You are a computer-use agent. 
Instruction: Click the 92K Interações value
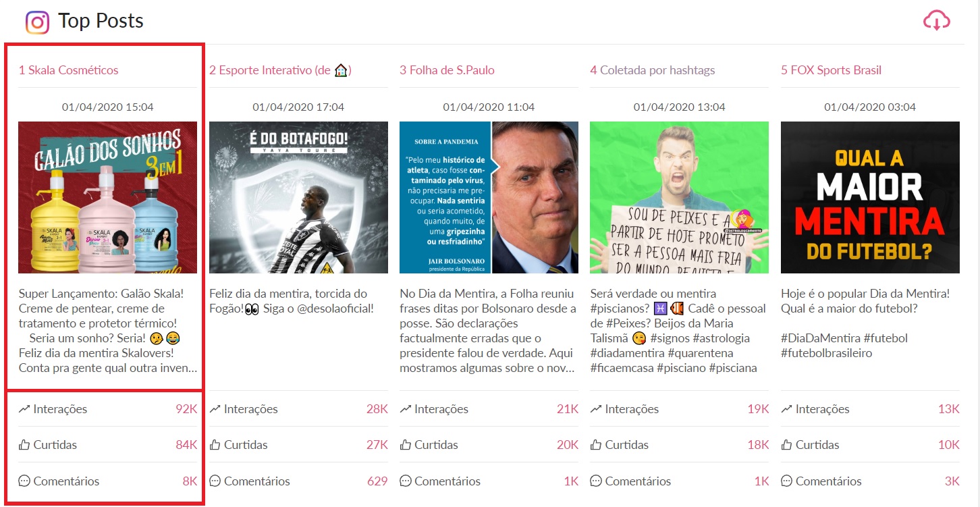(x=186, y=409)
